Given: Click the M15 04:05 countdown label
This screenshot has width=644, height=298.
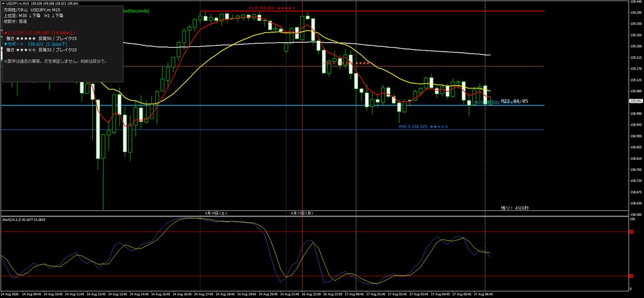Looking at the screenshot, I should coord(515,101).
